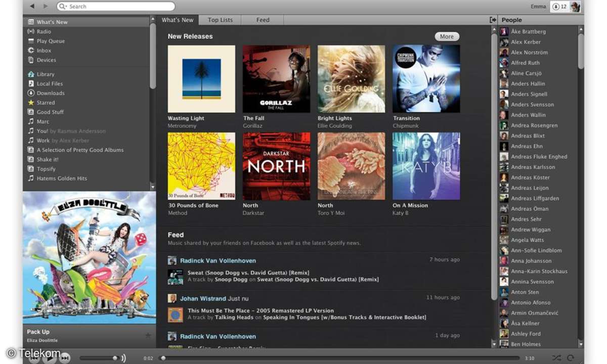607x364 pixels.
Task: Open Devices in the sidebar
Action: [x=86, y=60]
